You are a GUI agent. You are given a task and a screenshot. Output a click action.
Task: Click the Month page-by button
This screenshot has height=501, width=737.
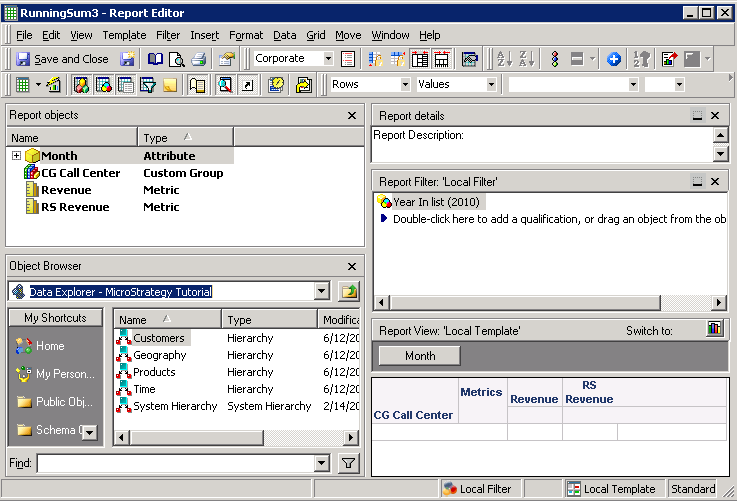click(x=419, y=356)
